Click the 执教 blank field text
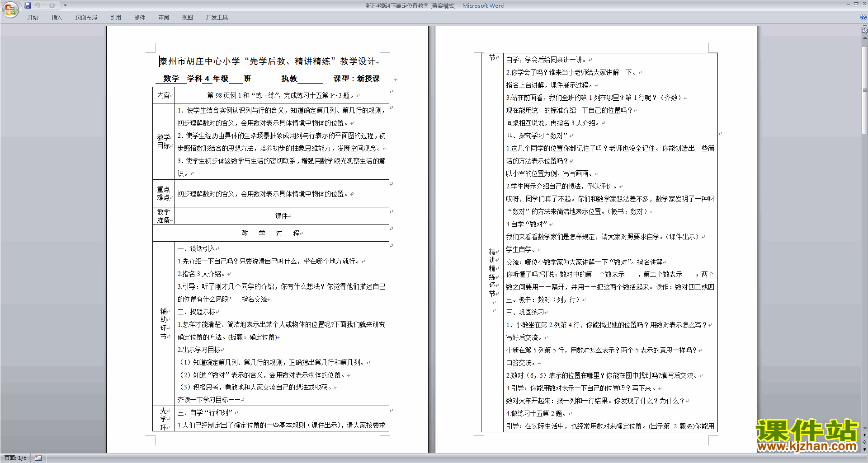The width and height of the screenshot is (868, 463). pos(302,79)
